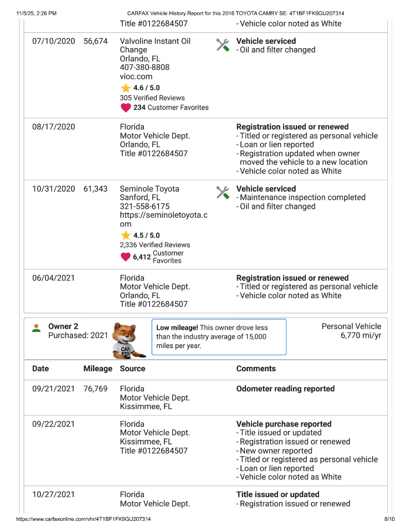Click the wrench icon beside Seminole Toyota entry
The width and height of the screenshot is (411, 532).
pos(223,193)
